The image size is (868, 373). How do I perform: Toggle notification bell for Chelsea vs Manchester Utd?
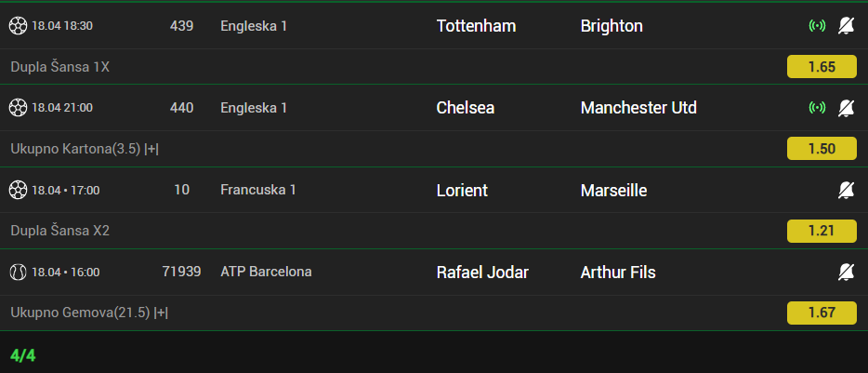point(846,108)
